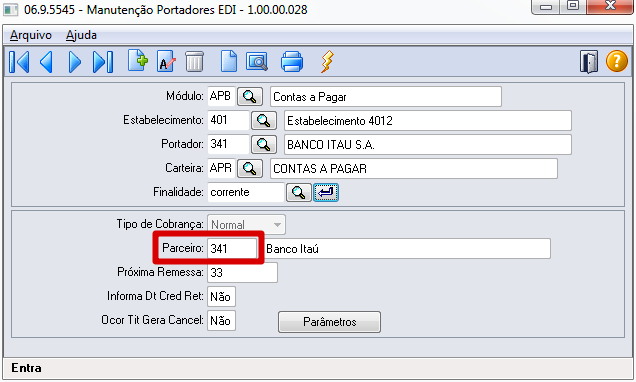Click the lightning bolt toolbar icon
This screenshot has height=382, width=636.
[x=327, y=62]
